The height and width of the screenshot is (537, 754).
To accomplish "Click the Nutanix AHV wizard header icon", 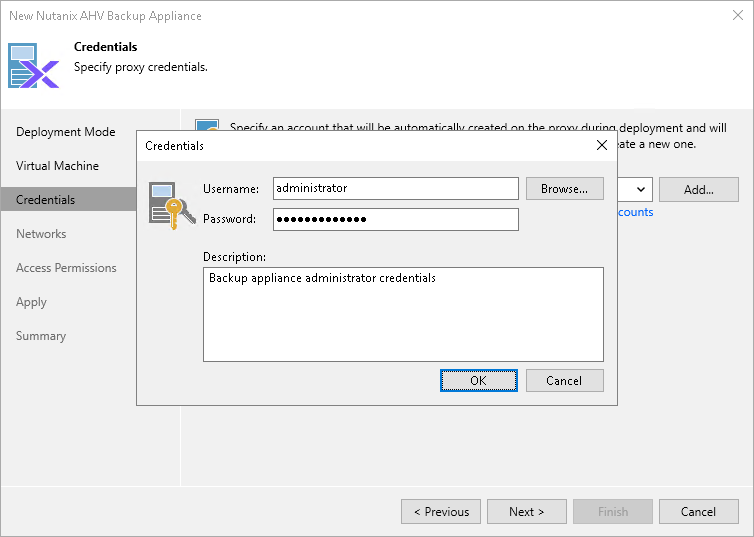I will pyautogui.click(x=35, y=65).
